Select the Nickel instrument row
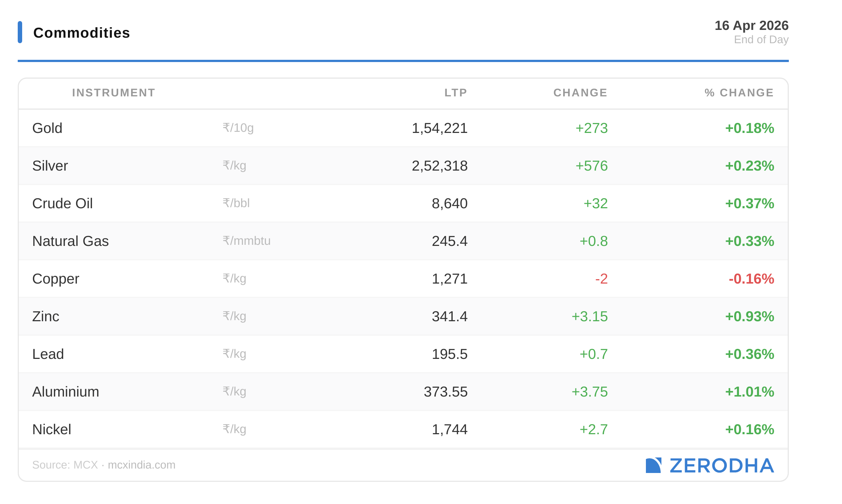This screenshot has width=842, height=504. (x=52, y=429)
